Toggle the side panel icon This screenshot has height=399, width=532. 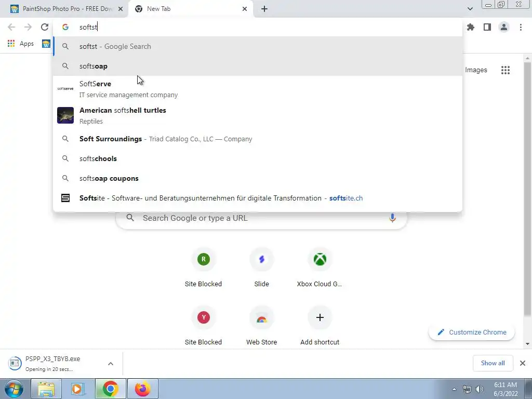pyautogui.click(x=487, y=27)
